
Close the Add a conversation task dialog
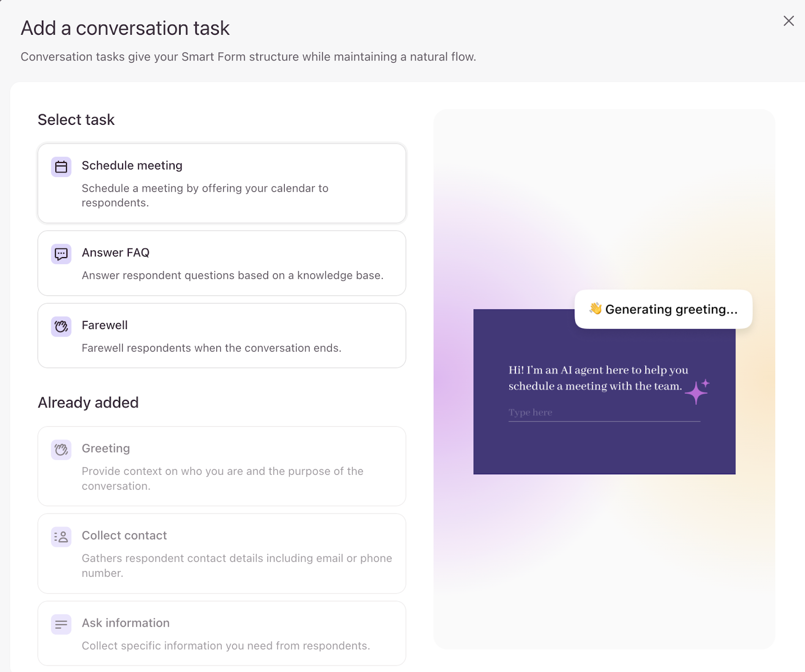point(788,21)
